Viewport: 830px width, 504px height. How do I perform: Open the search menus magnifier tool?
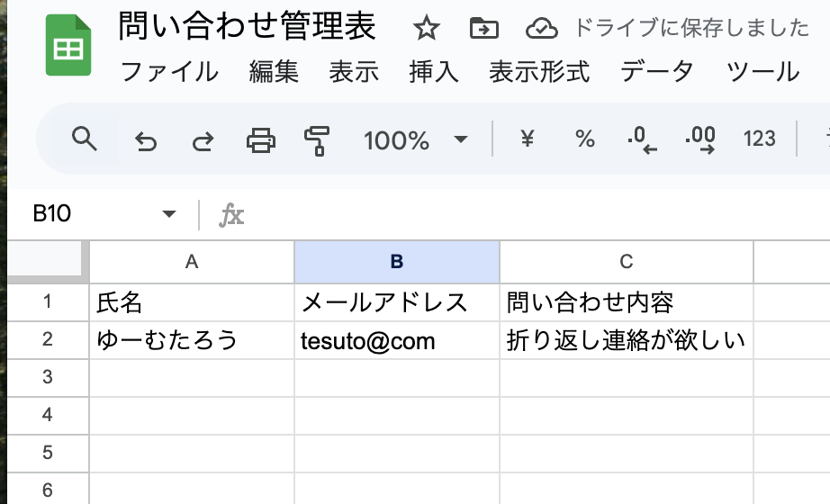tap(84, 139)
